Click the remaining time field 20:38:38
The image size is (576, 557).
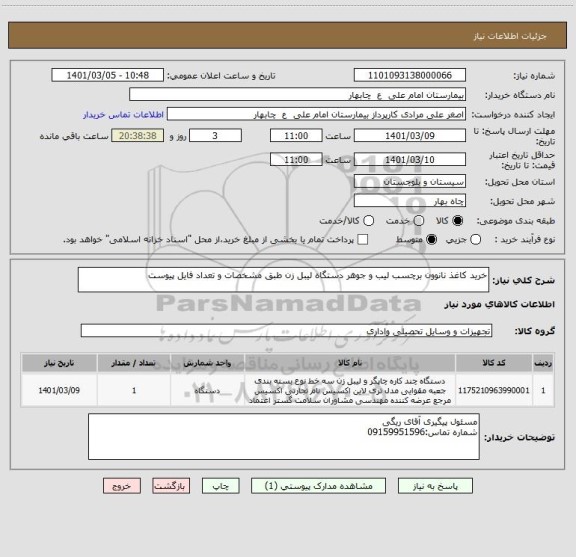(x=138, y=136)
